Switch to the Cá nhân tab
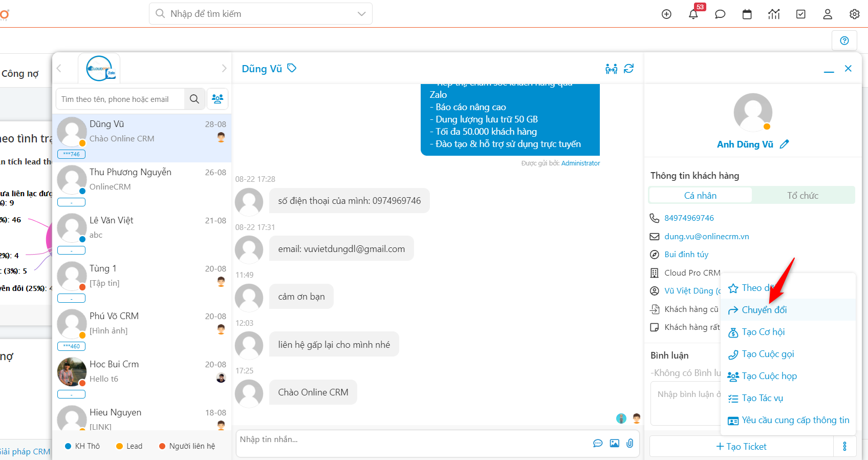The height and width of the screenshot is (460, 868). (700, 195)
